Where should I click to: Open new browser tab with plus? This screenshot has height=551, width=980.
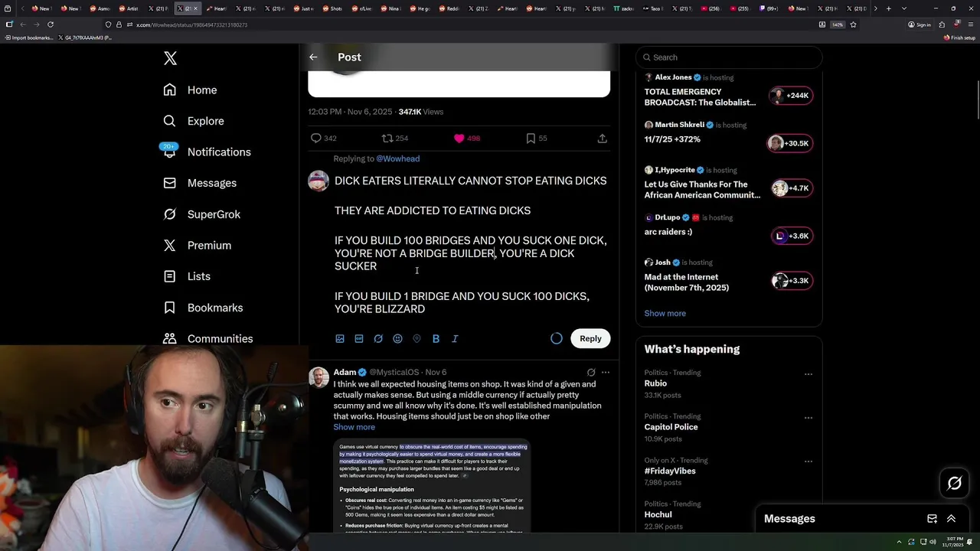[x=888, y=8]
